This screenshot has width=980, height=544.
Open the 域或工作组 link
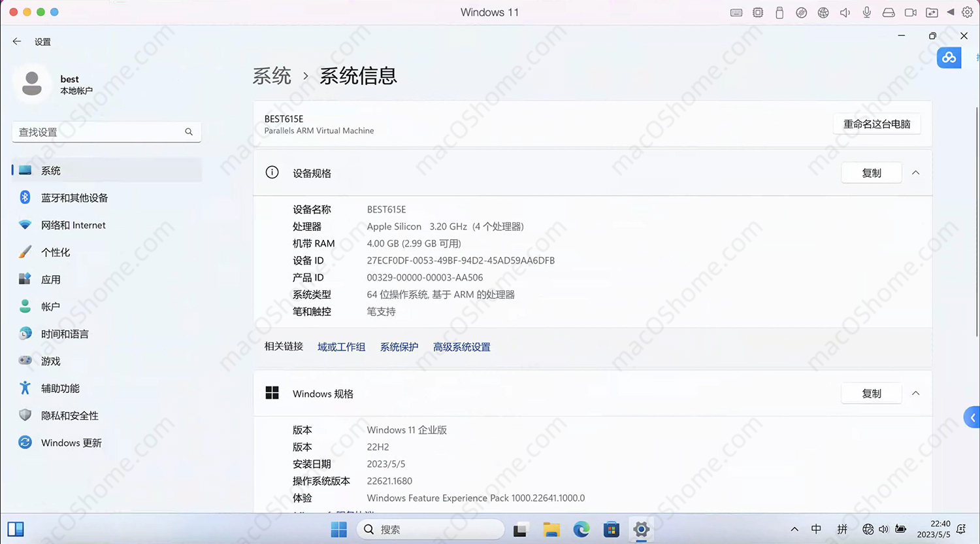(341, 347)
